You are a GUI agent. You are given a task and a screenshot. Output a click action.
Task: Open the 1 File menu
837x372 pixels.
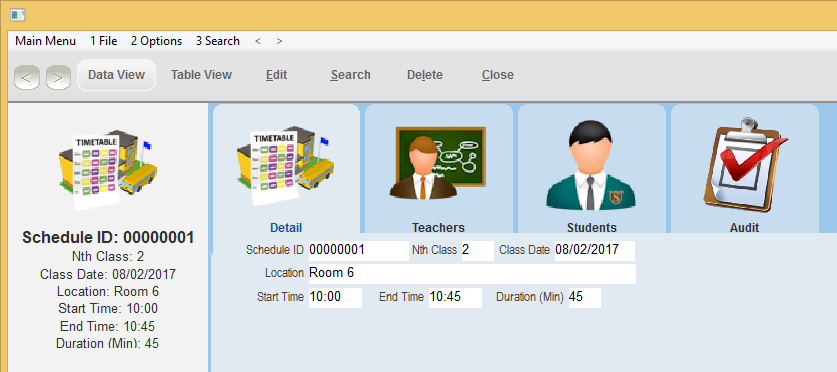pos(104,41)
